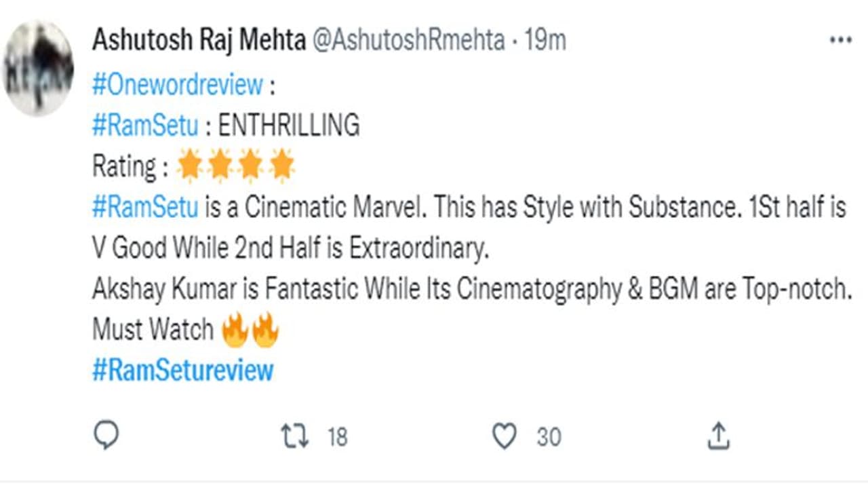Click #RamSetu hashtag before 'is a Cinematic Marvel'
The image size is (868, 490).
click(x=144, y=208)
